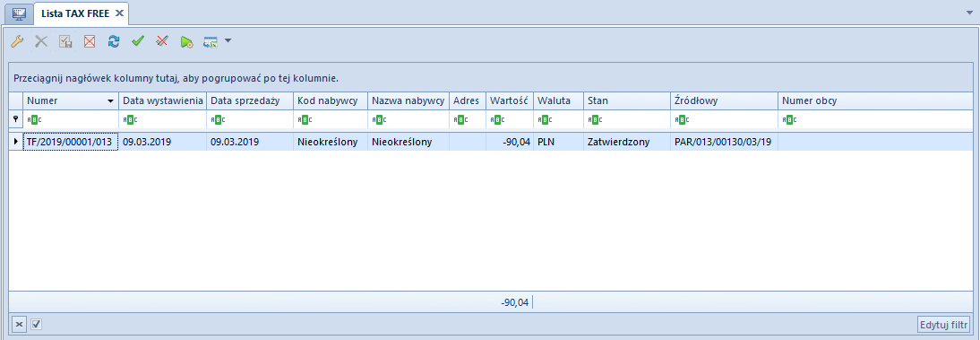Click the Nazwa nabywcy filter field
This screenshot has height=340, width=980.
click(408, 119)
